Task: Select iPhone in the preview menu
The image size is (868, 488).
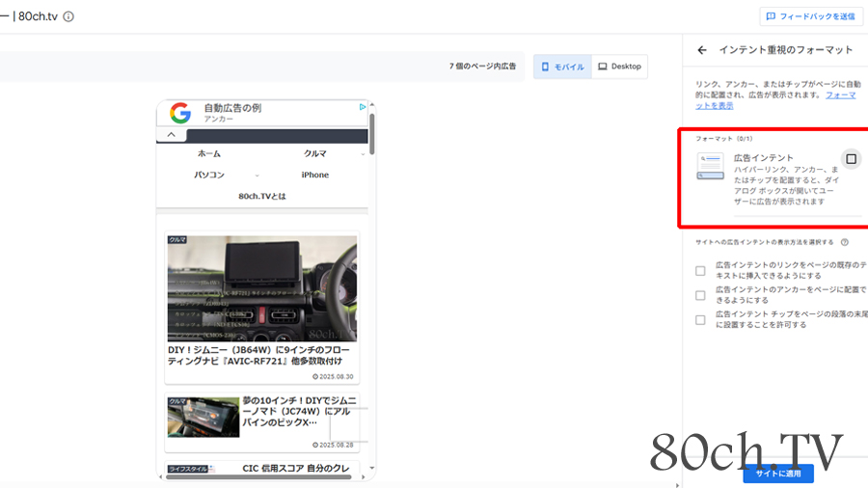Action: click(x=315, y=175)
